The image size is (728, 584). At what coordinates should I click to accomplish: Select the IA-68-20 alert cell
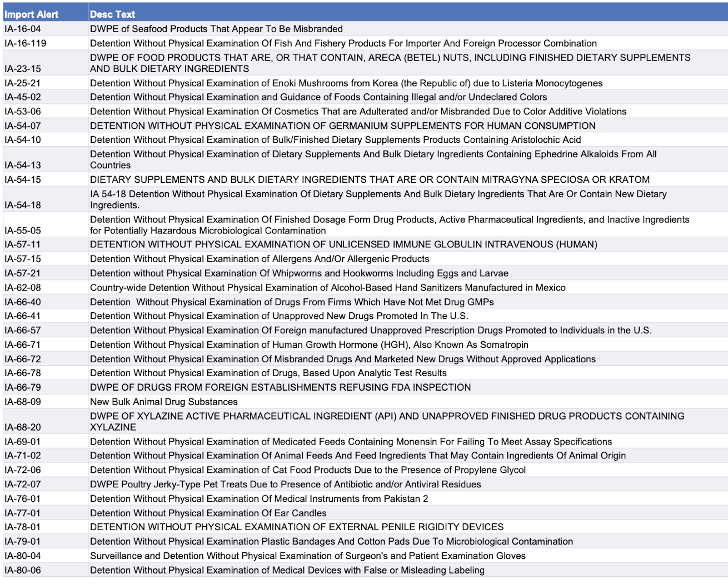pyautogui.click(x=23, y=427)
